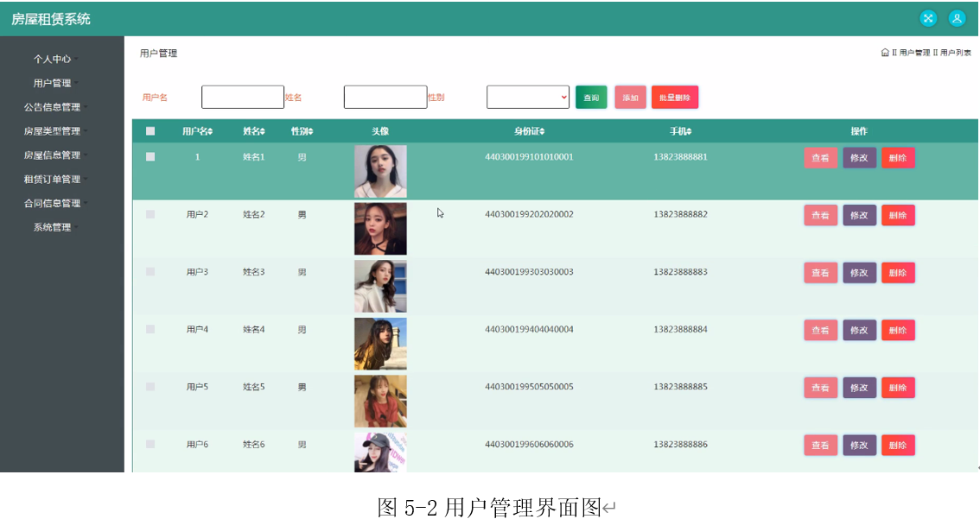Click the avatar thumbnail of 用户3
Image resolution: width=980 pixels, height=519 pixels.
380,286
